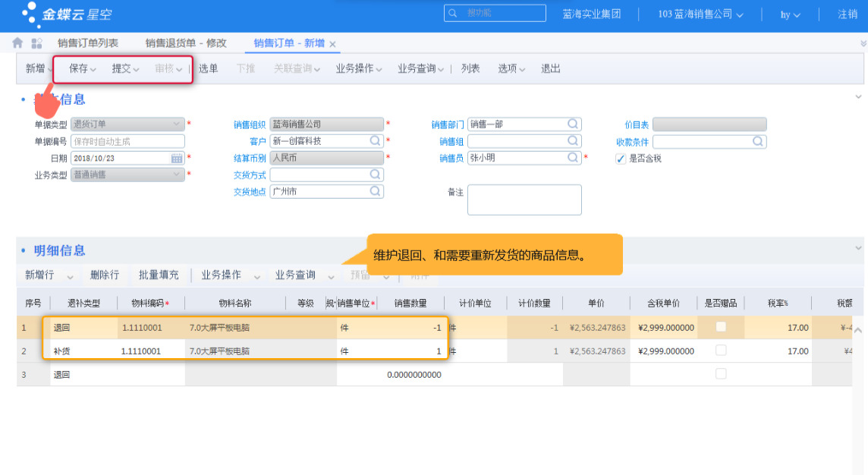The image size is (868, 475).
Task: Click 选单 in the toolbar
Action: coord(208,68)
